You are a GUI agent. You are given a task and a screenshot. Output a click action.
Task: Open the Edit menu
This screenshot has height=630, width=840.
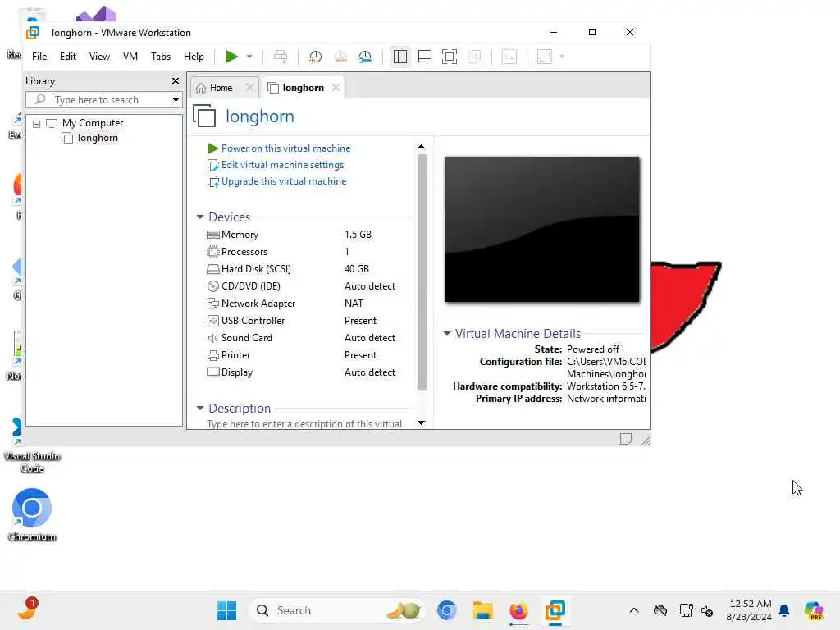pos(68,57)
